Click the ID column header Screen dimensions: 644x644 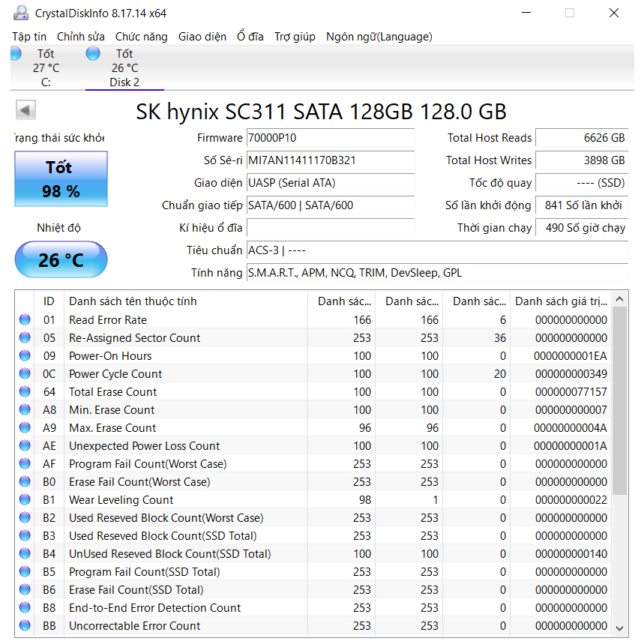point(49,301)
